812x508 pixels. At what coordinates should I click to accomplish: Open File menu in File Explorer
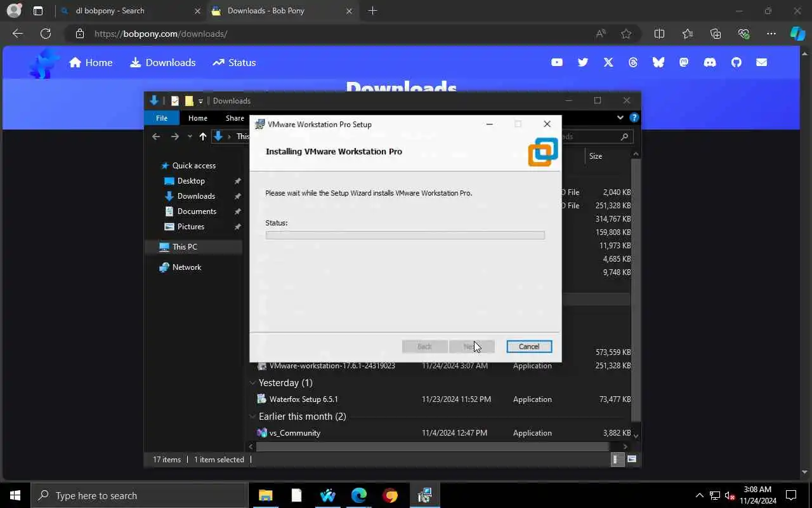[x=162, y=118]
